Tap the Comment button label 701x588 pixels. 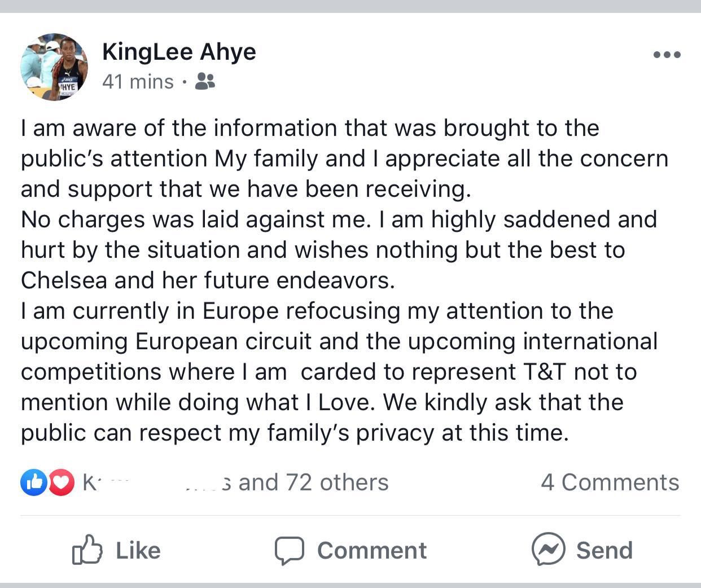[372, 550]
